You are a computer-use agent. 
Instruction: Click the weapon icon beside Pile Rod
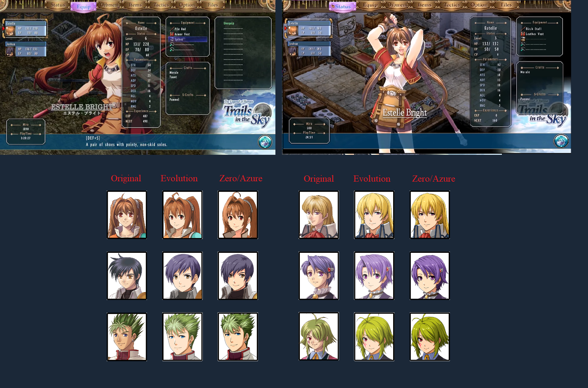pos(172,29)
